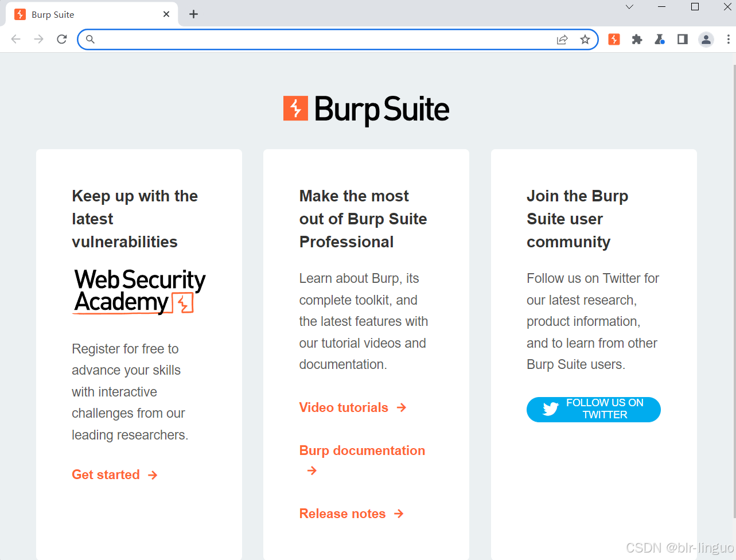Screen dimensions: 736x560
Task: Minimize the browser window
Action: (662, 7)
